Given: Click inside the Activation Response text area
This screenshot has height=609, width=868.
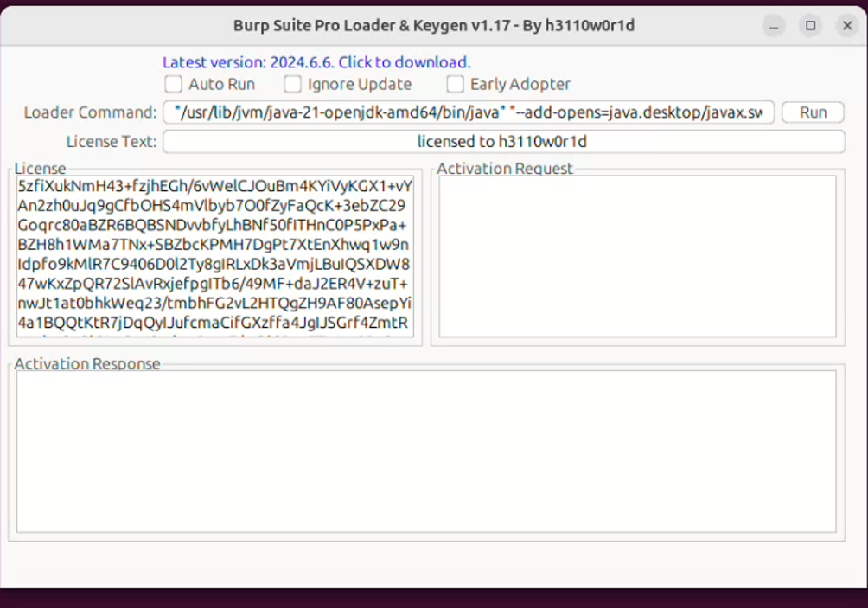Looking at the screenshot, I should (x=426, y=451).
